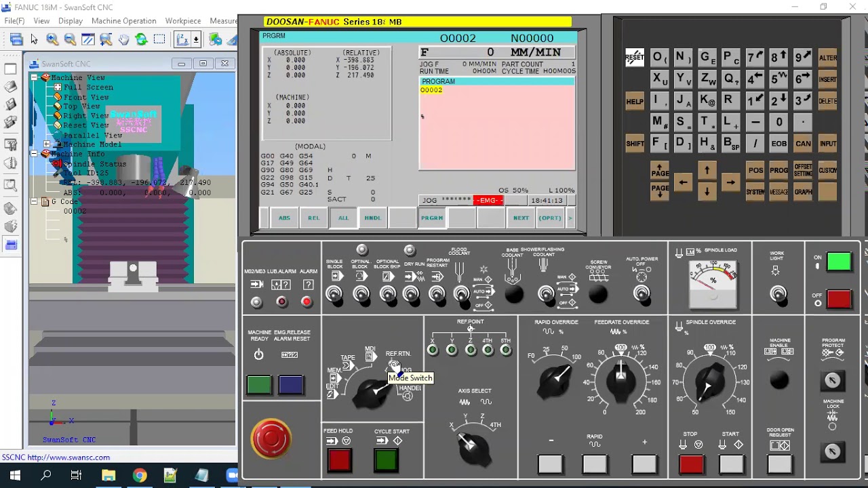Toggle the Flood Coolant switch

click(461, 294)
